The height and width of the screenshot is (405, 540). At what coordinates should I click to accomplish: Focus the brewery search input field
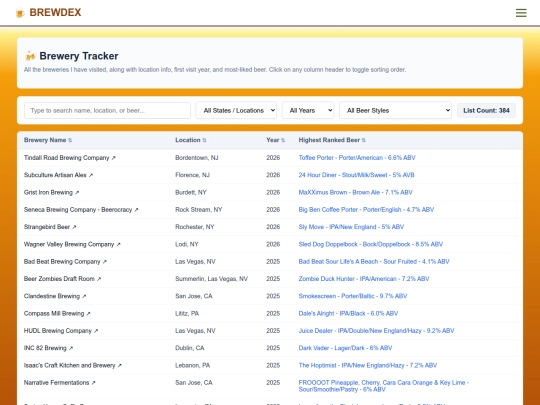pos(107,111)
